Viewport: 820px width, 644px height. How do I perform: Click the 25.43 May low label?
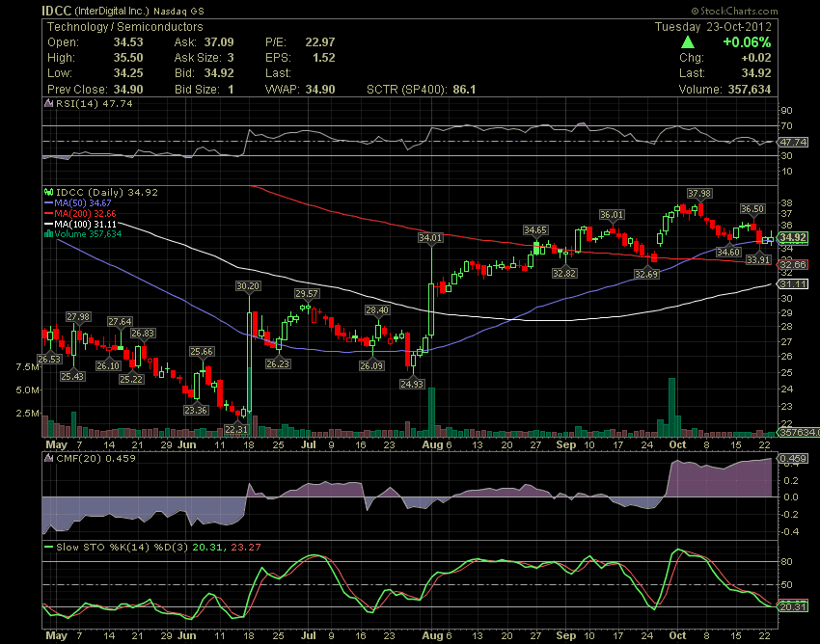pyautogui.click(x=72, y=376)
